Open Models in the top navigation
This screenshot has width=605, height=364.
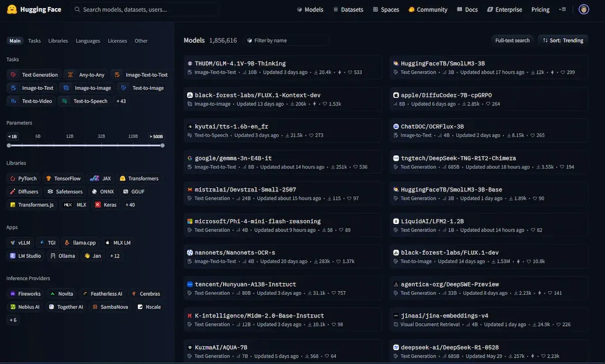click(310, 10)
